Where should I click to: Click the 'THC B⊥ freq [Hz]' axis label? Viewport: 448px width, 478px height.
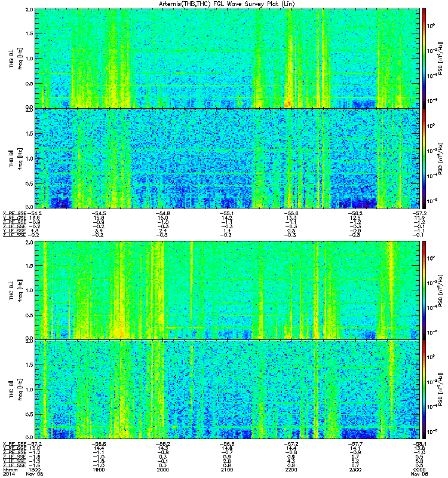tap(16, 290)
